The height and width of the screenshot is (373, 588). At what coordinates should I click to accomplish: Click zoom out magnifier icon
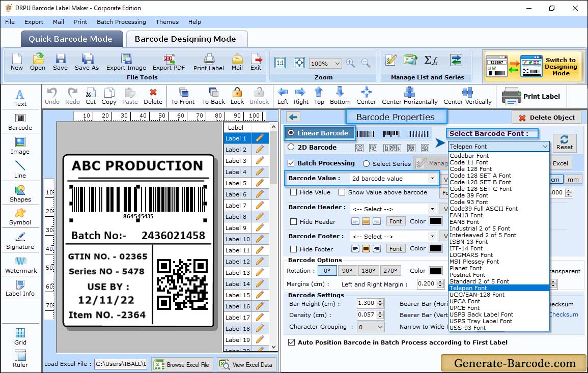pos(366,63)
